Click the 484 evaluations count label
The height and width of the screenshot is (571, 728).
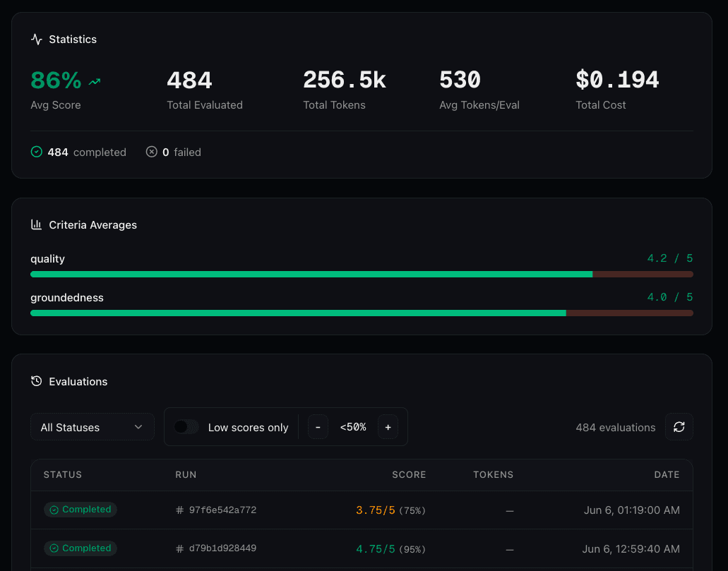pos(616,428)
